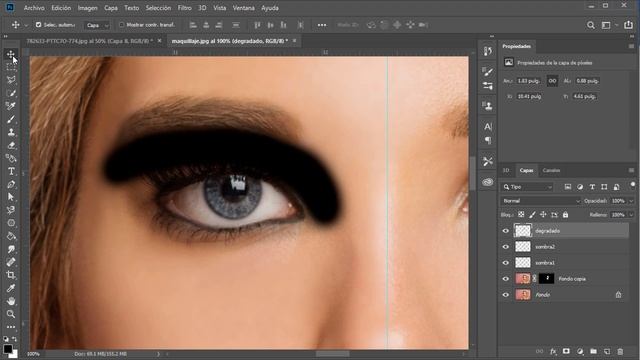
Task: Switch to the first .jpg document tab
Action: pyautogui.click(x=89, y=41)
